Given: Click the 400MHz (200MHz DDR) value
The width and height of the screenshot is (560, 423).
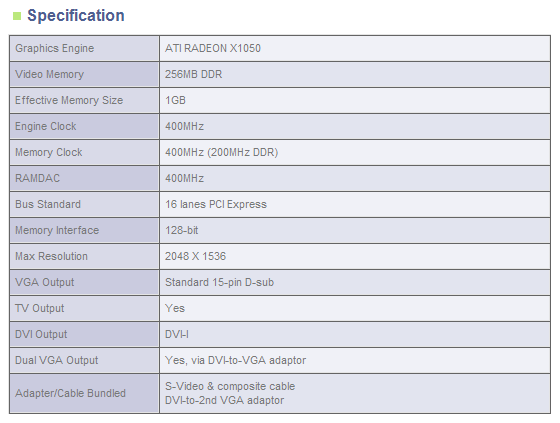Looking at the screenshot, I should click(x=221, y=153).
